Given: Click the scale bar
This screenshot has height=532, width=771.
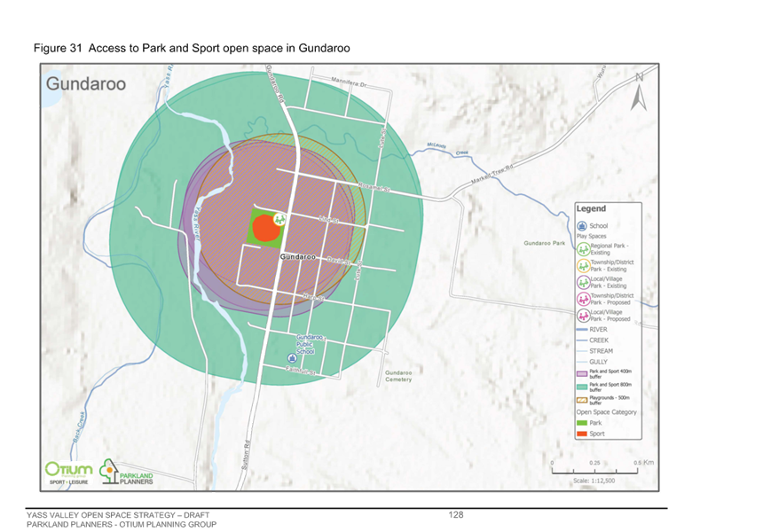Looking at the screenshot, I should point(594,471).
